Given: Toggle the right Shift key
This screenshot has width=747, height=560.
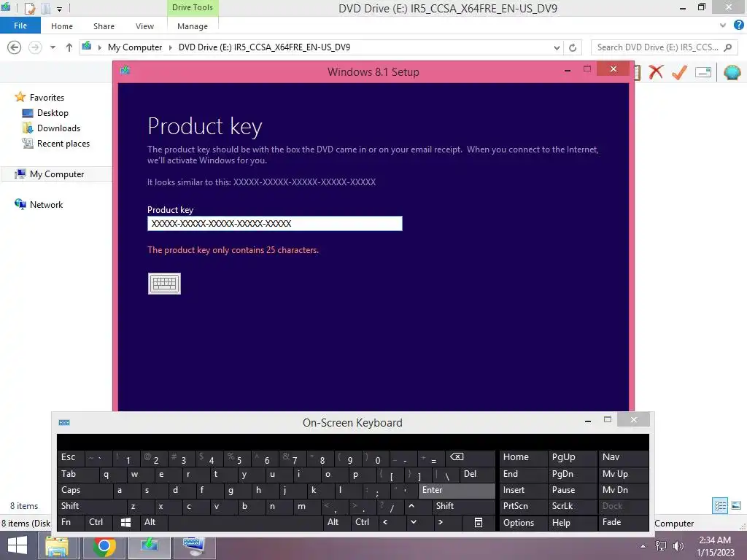Looking at the screenshot, I should [463, 506].
